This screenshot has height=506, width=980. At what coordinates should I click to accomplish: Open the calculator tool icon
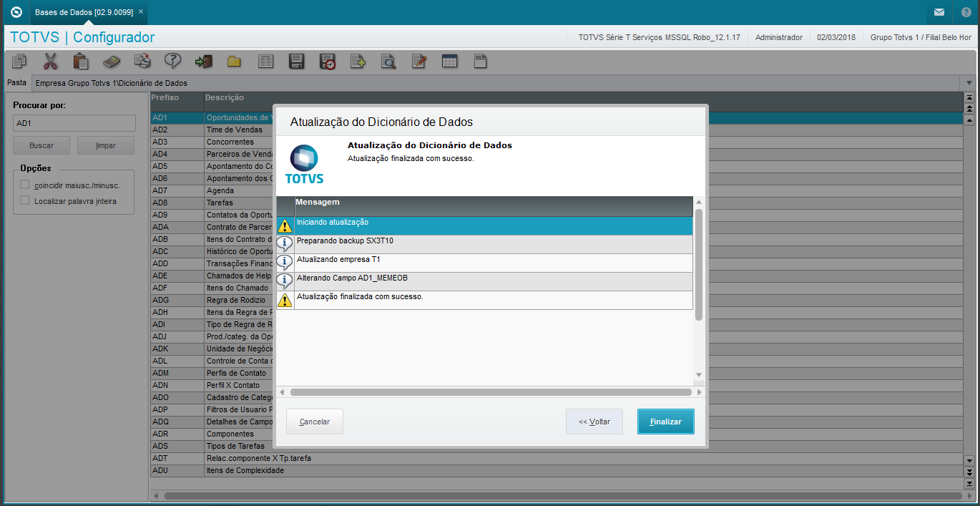tap(112, 62)
